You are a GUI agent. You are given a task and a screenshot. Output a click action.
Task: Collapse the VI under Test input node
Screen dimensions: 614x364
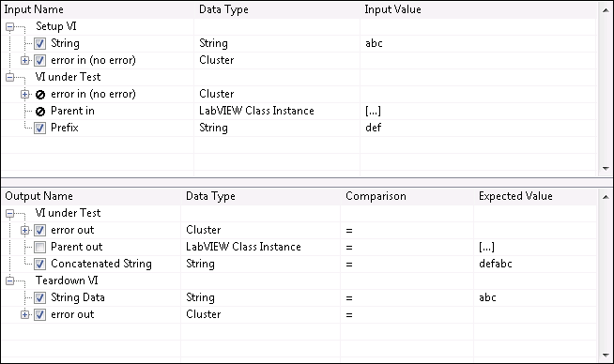tap(9, 77)
